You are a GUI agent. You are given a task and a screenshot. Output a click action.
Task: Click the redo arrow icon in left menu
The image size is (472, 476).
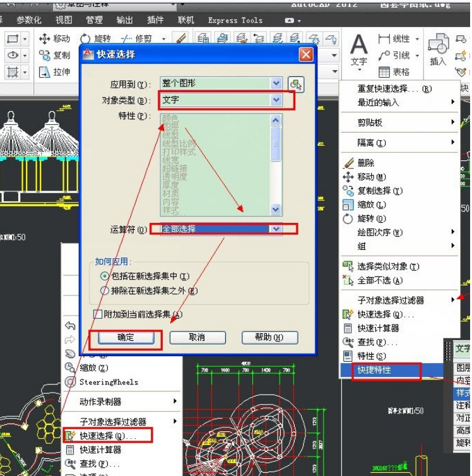tap(70, 340)
